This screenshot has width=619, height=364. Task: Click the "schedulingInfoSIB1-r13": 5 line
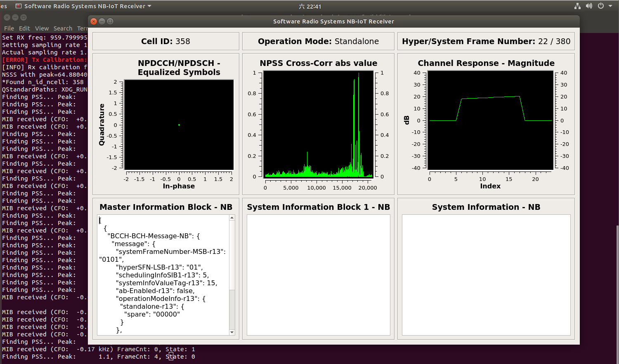pos(163,275)
